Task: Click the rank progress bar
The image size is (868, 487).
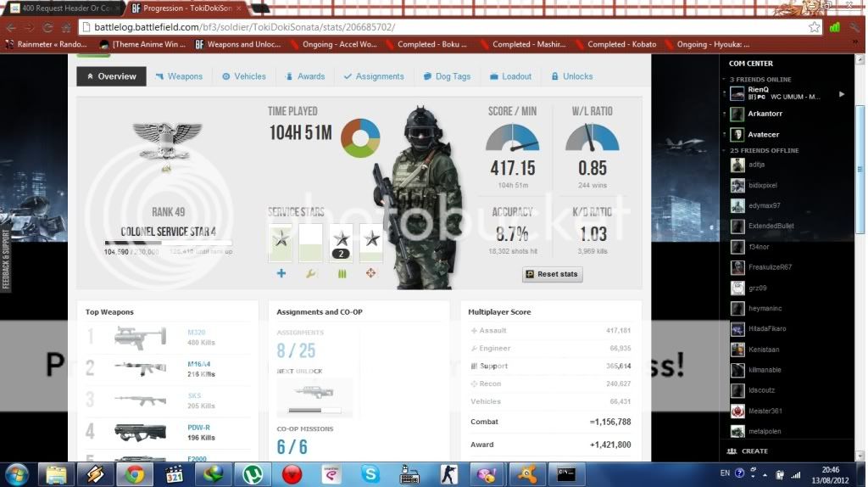Action: [x=169, y=243]
